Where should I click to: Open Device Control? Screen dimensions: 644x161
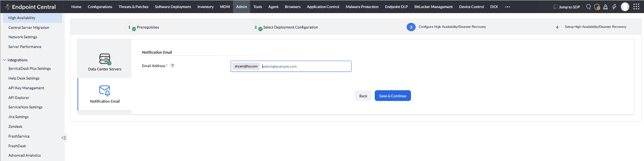[x=471, y=7]
